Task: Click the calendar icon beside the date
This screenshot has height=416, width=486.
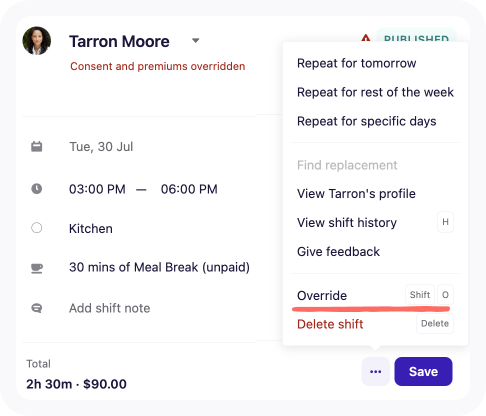Action: pos(37,146)
